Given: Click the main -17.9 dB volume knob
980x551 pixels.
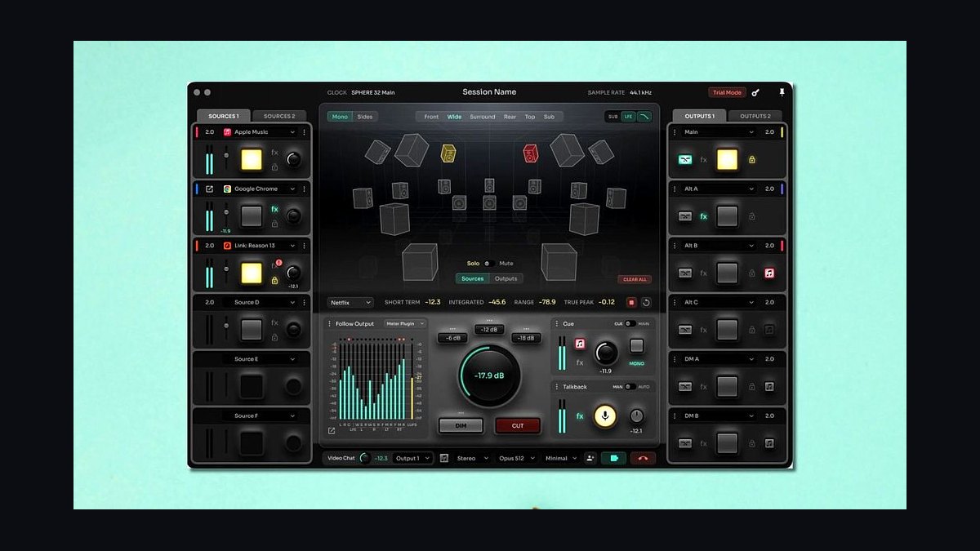Looking at the screenshot, I should [489, 376].
